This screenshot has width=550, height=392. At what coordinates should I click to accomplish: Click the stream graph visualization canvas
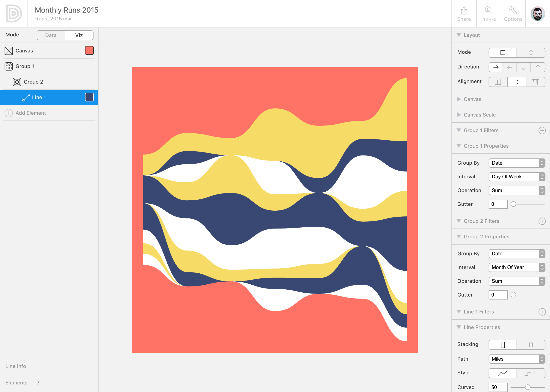pyautogui.click(x=275, y=210)
